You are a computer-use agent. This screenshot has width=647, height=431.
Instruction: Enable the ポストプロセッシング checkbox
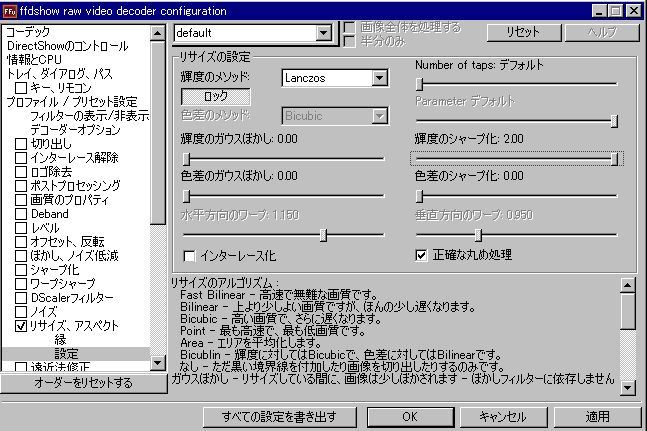point(21,186)
